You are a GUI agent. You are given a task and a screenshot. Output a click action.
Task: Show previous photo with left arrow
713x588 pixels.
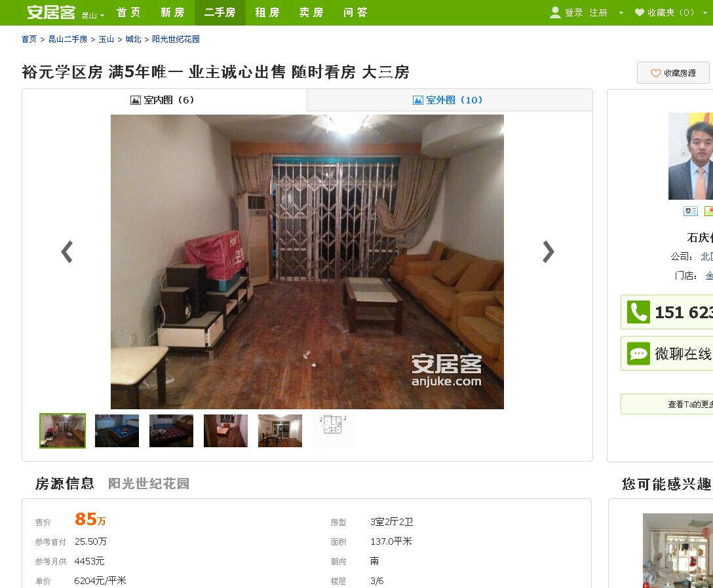pyautogui.click(x=67, y=251)
